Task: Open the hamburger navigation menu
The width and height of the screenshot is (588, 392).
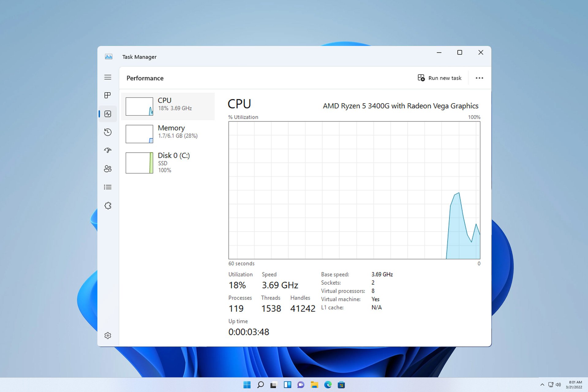Action: pos(107,77)
